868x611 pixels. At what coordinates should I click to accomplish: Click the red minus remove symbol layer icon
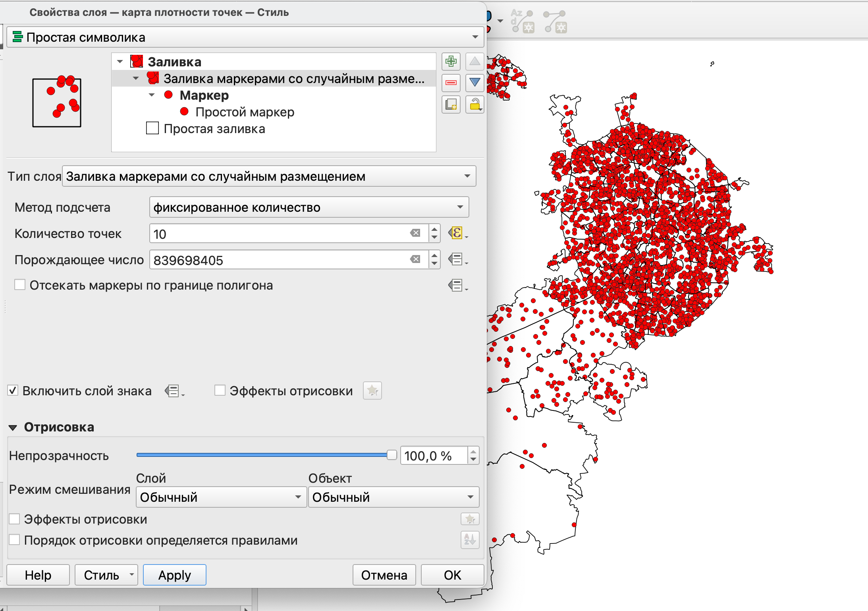pyautogui.click(x=451, y=83)
